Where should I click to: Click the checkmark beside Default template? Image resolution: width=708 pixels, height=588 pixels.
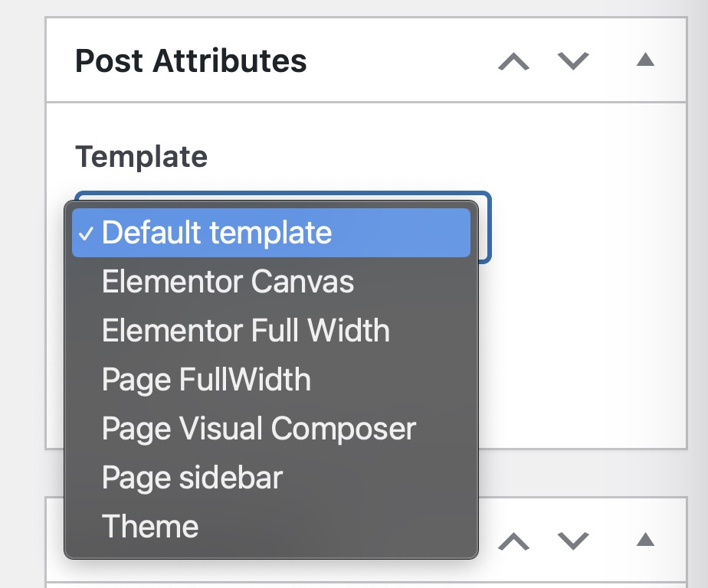[x=86, y=234]
